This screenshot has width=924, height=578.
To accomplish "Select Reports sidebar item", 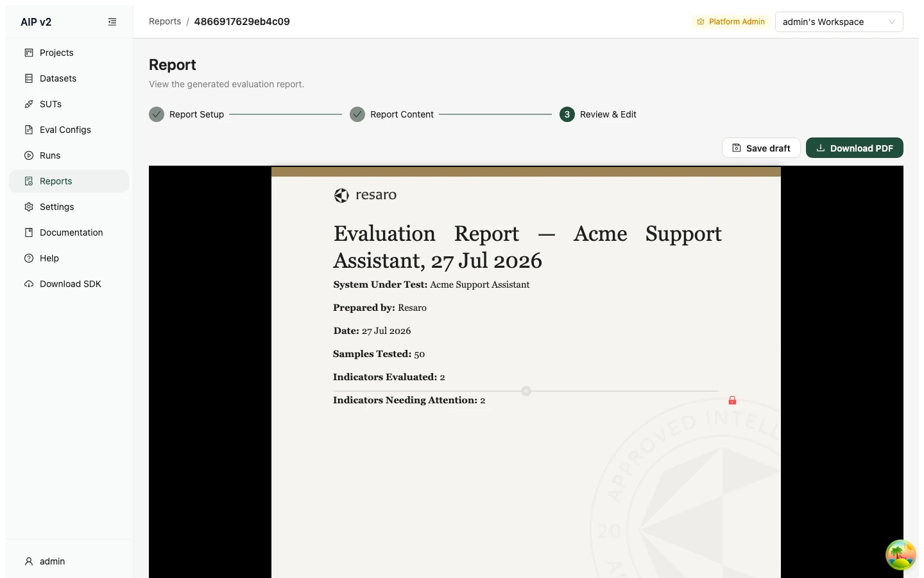I will pos(69,181).
